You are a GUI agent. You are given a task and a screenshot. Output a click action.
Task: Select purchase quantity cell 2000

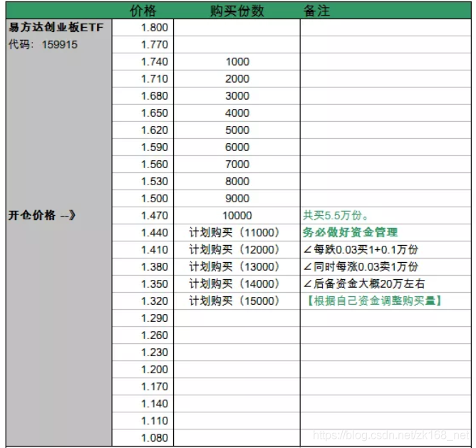[237, 79]
